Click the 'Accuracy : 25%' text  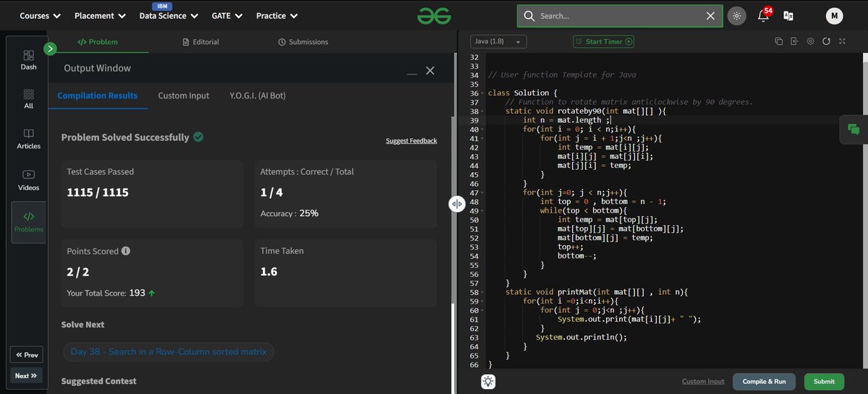(x=289, y=213)
